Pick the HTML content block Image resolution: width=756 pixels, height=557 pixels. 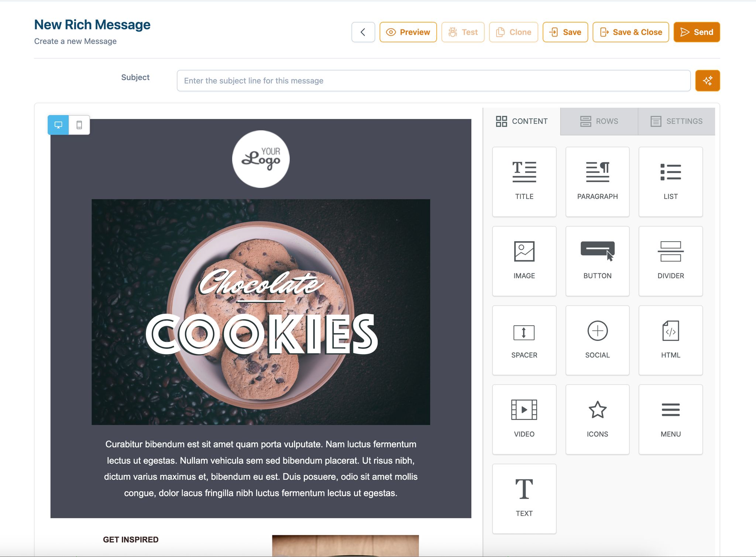click(670, 340)
